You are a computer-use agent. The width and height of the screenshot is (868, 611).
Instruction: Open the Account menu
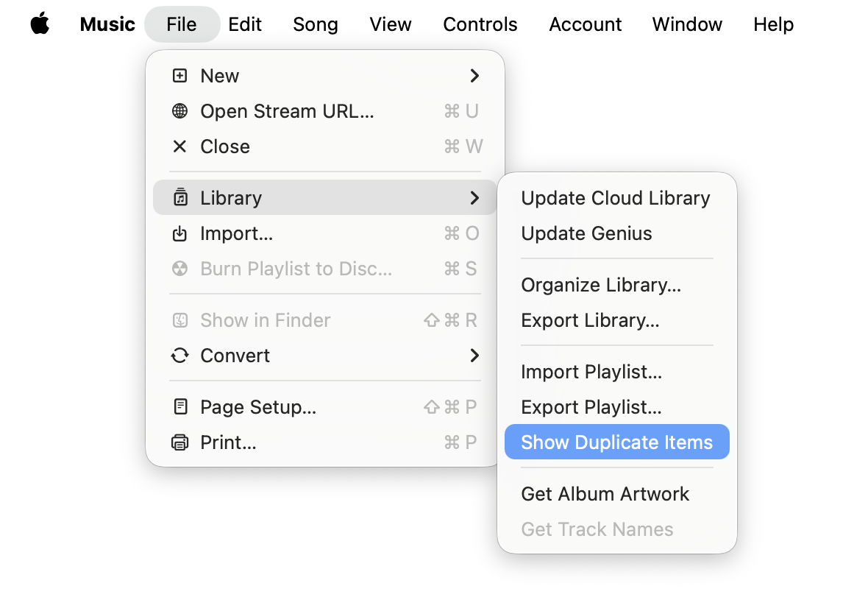coord(585,24)
